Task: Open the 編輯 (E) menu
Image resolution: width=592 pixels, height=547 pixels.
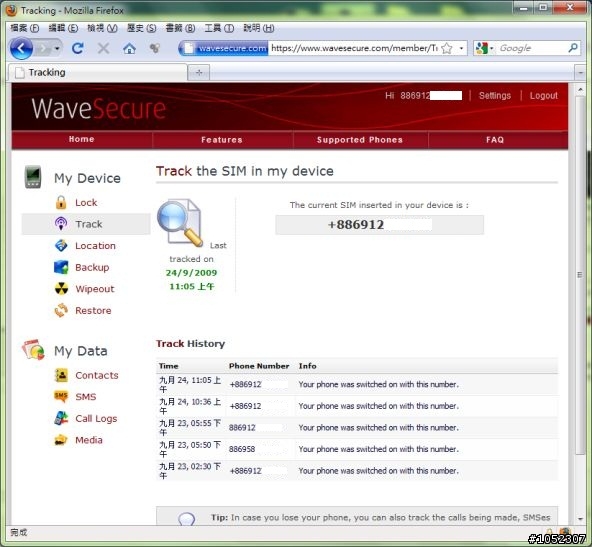Action: coord(63,28)
